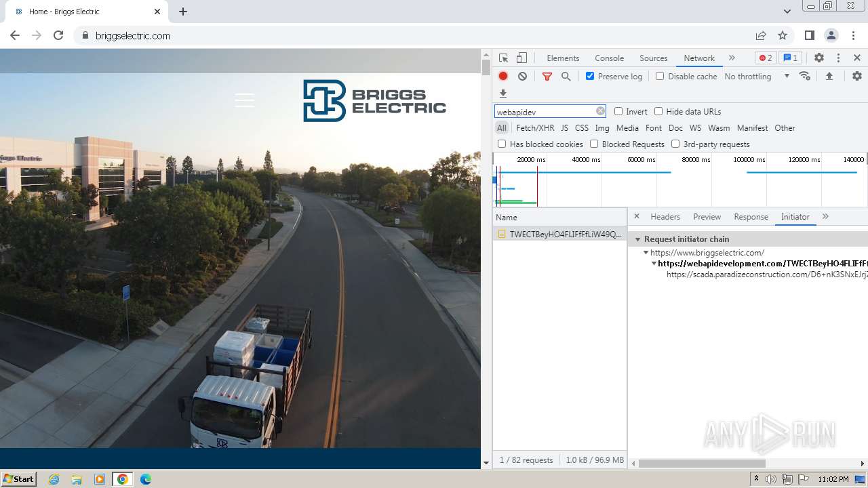
Task: Click the red record network log button
Action: pyautogui.click(x=503, y=77)
